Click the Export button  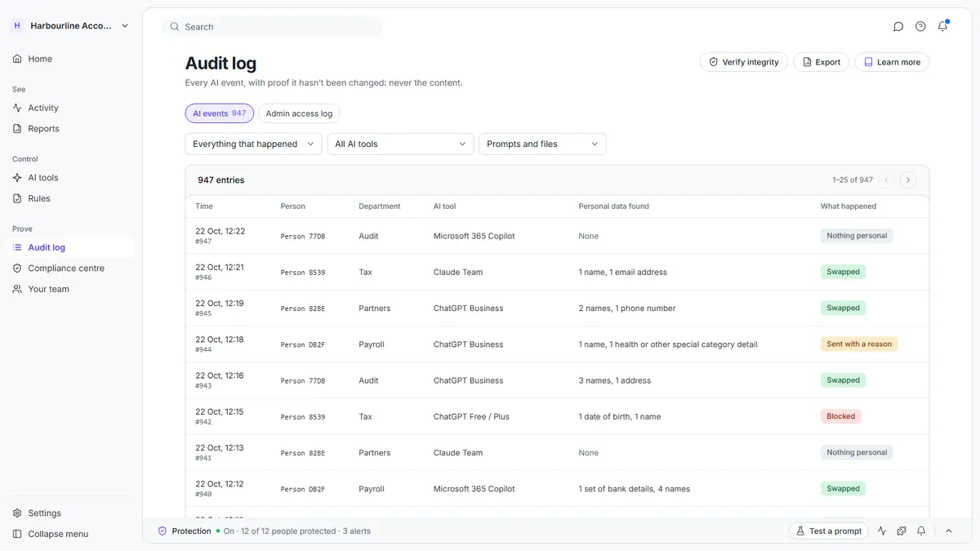pyautogui.click(x=821, y=62)
